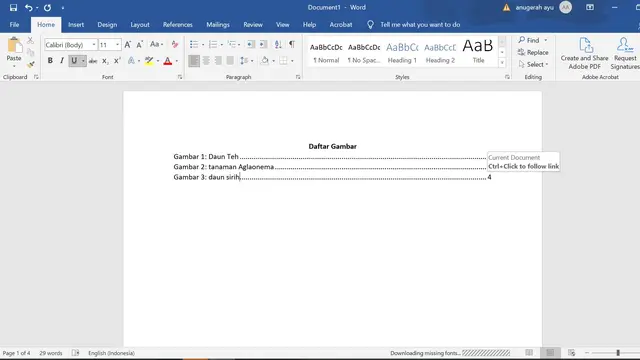
Task: Open the File menu
Action: [14, 24]
